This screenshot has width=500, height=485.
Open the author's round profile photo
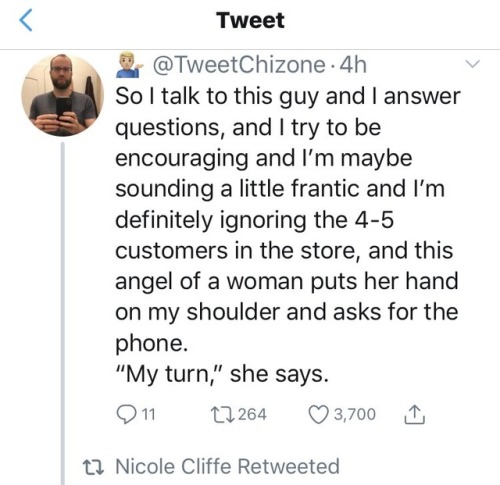pyautogui.click(x=62, y=95)
